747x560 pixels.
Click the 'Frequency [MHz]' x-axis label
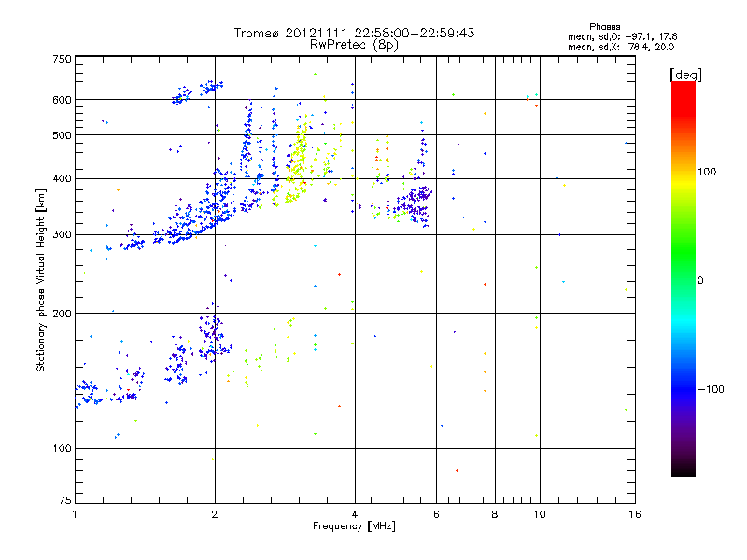tap(354, 526)
